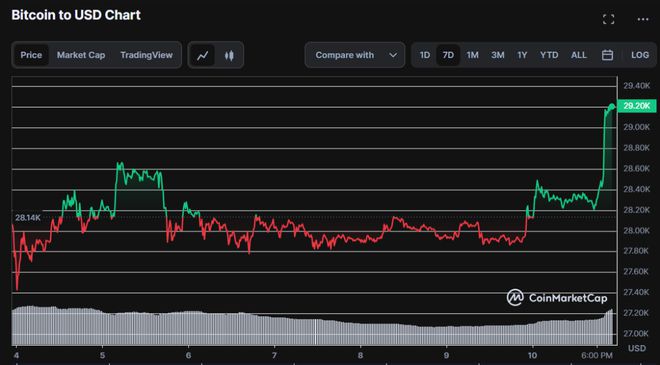
Task: Open the TradingView tab
Action: pos(146,55)
